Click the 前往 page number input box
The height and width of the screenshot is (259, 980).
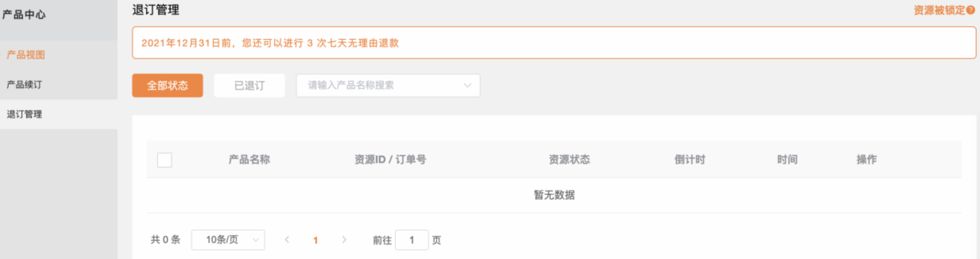pyautogui.click(x=412, y=240)
